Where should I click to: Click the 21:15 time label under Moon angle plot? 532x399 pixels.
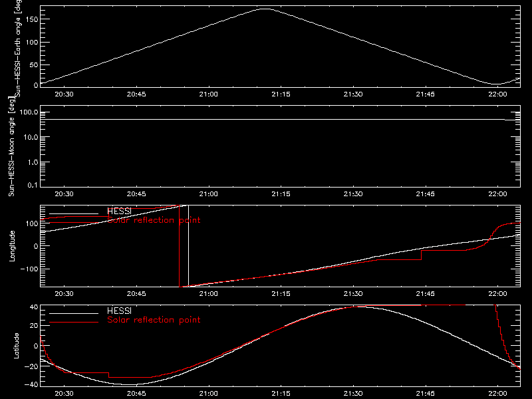(281, 194)
